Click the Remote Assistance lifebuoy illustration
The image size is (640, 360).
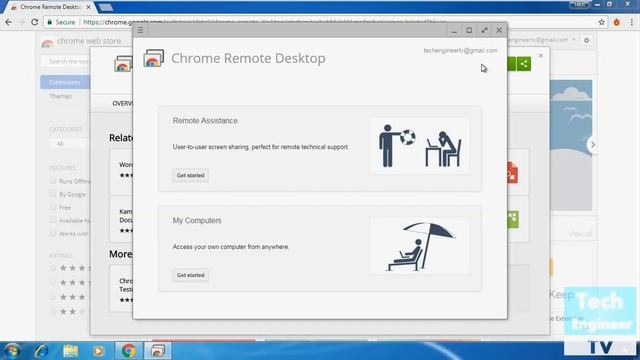tap(420, 146)
